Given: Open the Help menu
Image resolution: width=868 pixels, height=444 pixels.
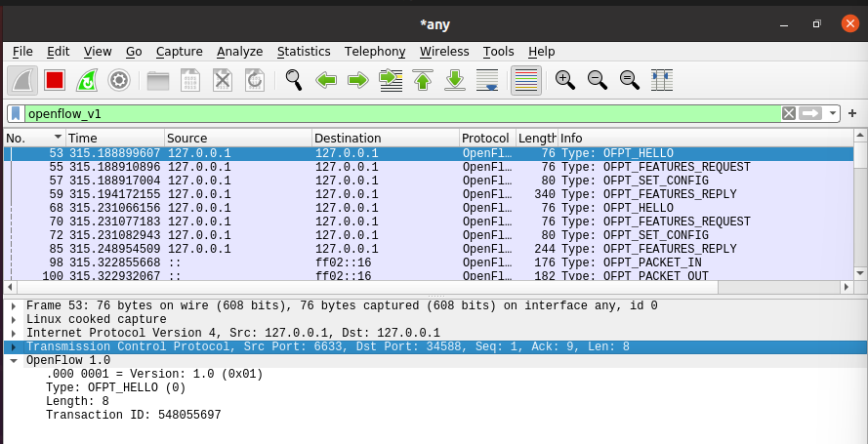Looking at the screenshot, I should 541,52.
